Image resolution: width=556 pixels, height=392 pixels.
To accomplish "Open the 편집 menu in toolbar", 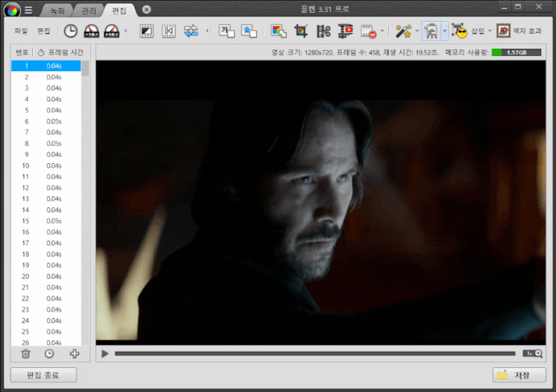I will click(x=44, y=31).
